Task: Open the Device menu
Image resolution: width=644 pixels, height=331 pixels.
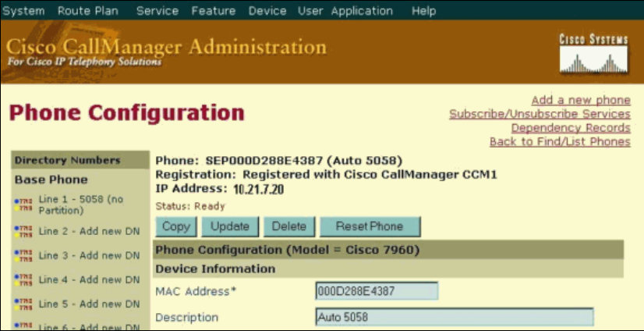Action: click(x=267, y=11)
